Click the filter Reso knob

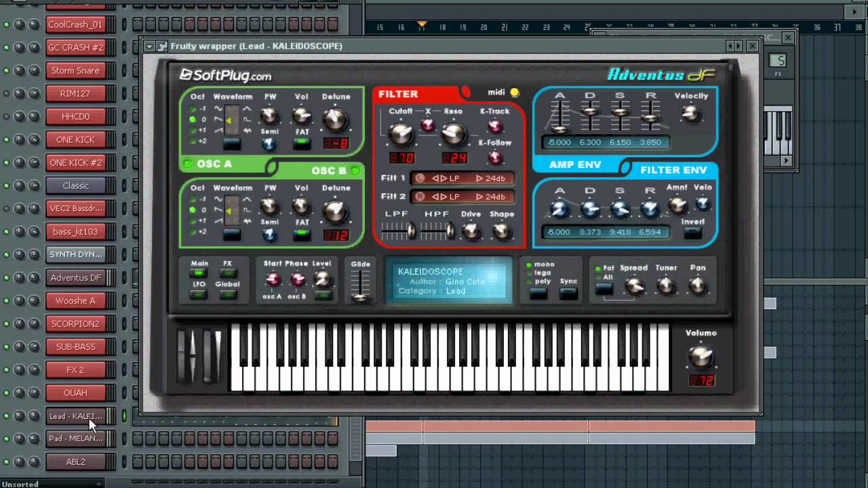(x=453, y=134)
